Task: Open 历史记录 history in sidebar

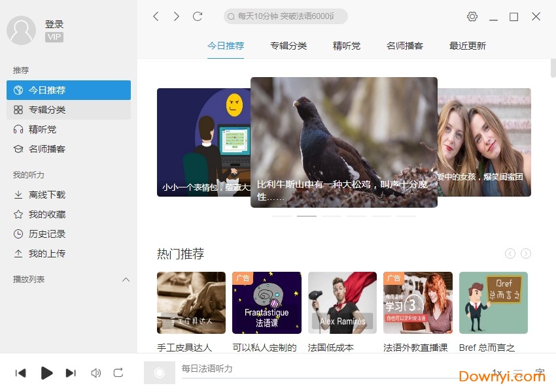Action: pyautogui.click(x=46, y=234)
